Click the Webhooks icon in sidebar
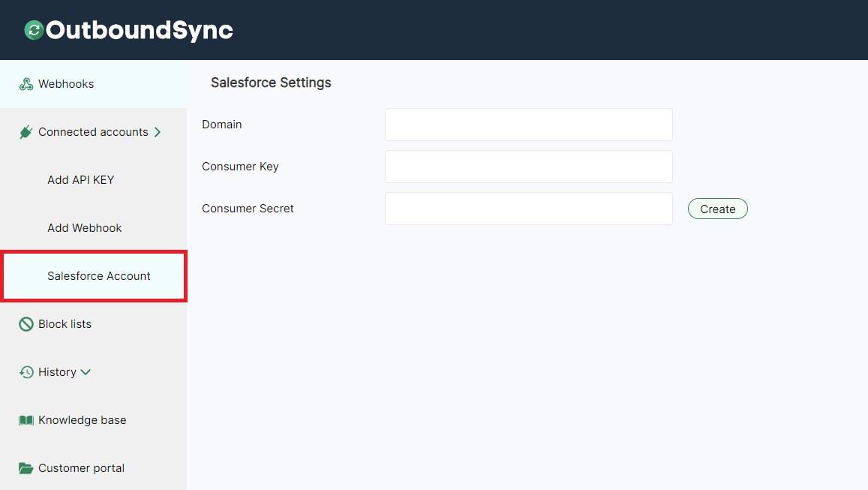The image size is (868, 490). click(x=26, y=84)
